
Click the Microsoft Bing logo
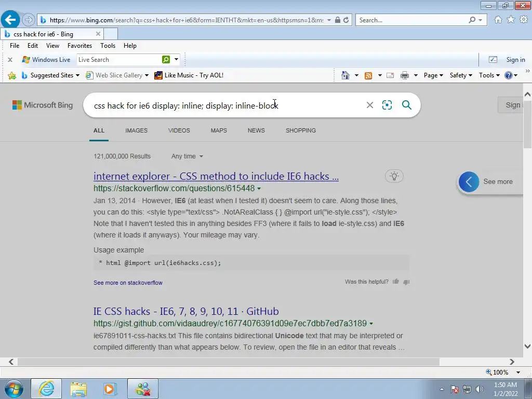pos(43,105)
